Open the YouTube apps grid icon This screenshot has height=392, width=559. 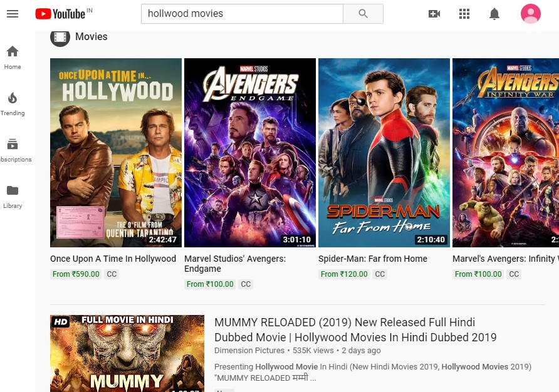(x=464, y=14)
